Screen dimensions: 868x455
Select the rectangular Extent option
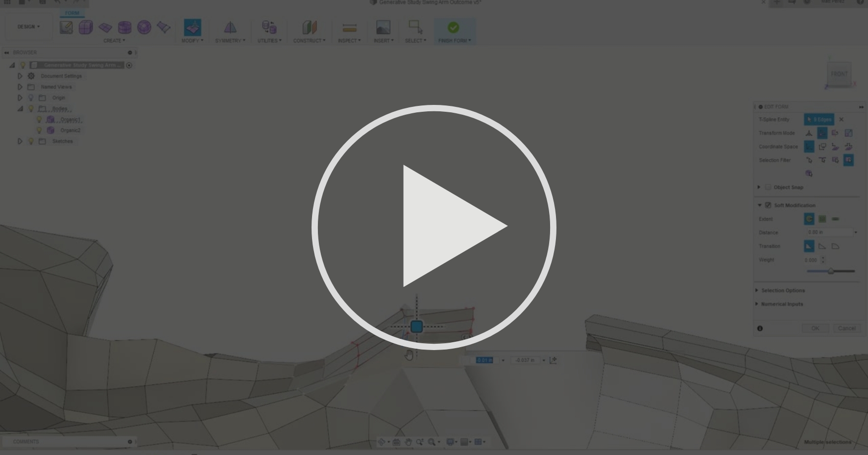point(822,219)
